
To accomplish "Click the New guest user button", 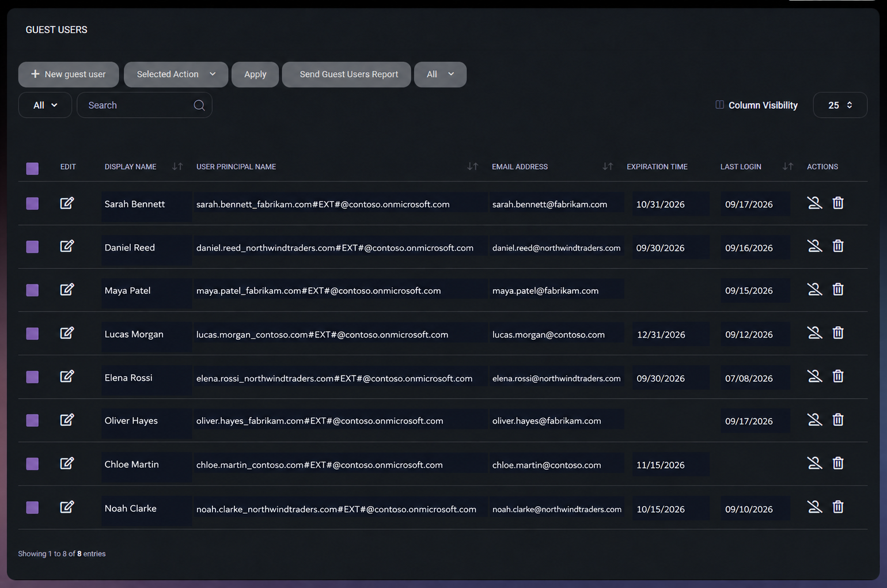I will 69,74.
